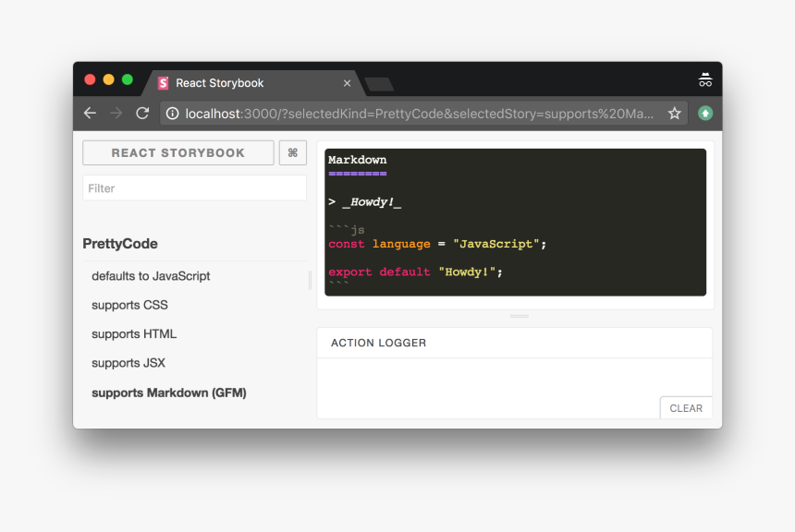
Task: Open the 'supports HTML' story
Action: (134, 334)
